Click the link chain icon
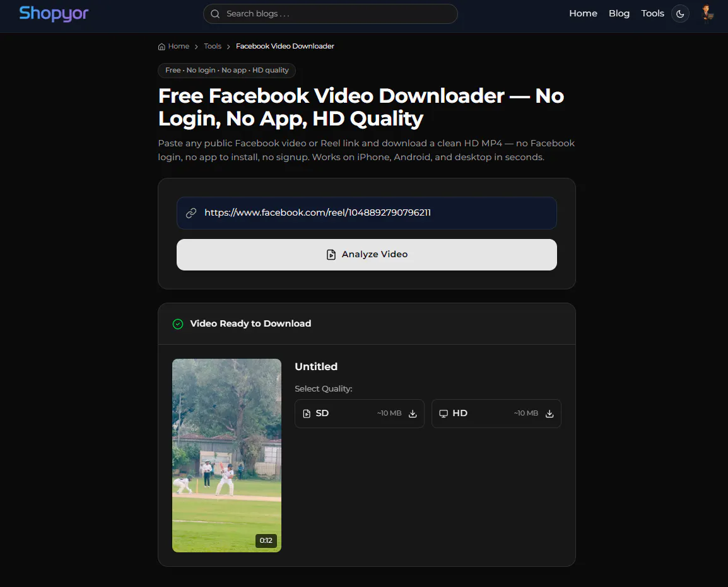The image size is (728, 587). coord(191,213)
